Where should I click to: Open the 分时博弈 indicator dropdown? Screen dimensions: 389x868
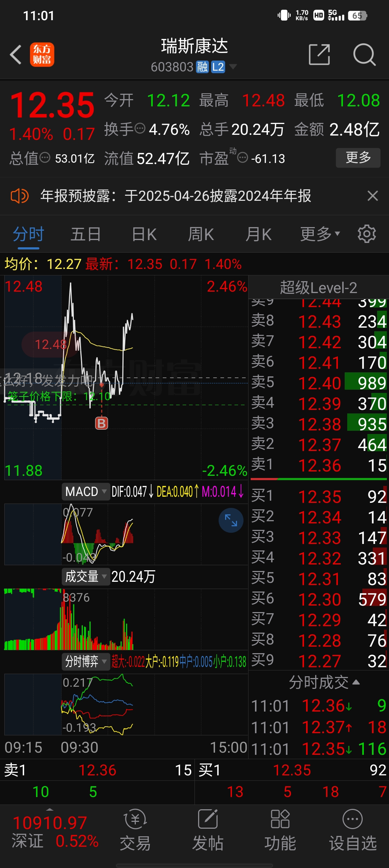pyautogui.click(x=86, y=661)
